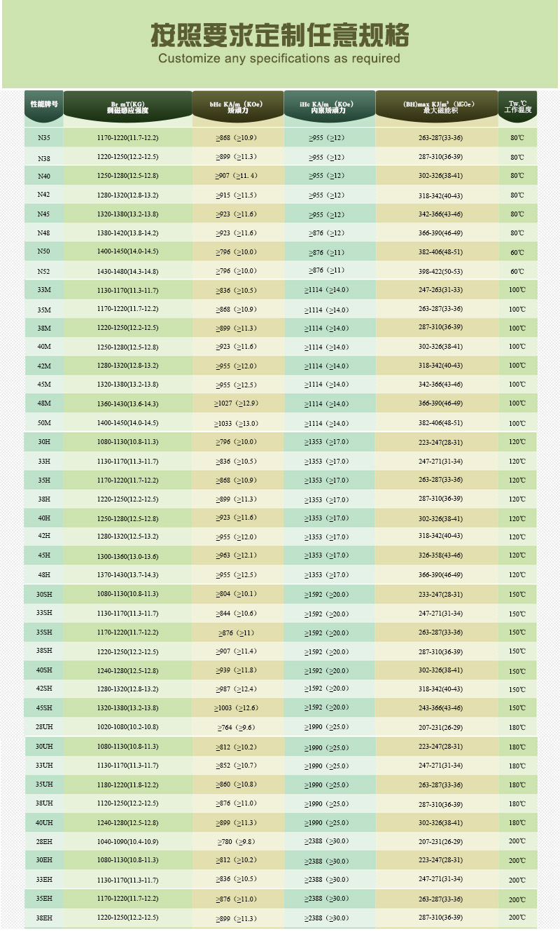
Task: Click the (BH)max 最大磁能积 column header
Action: point(435,107)
